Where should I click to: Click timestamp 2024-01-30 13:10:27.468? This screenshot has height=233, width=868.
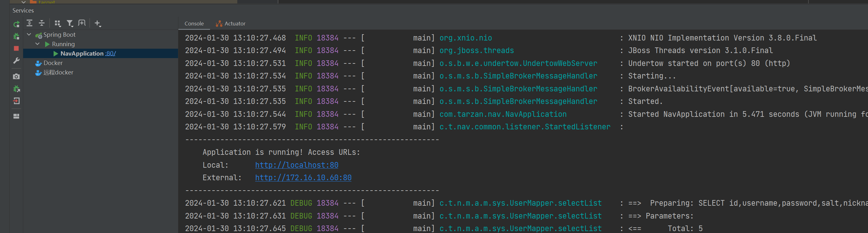(x=235, y=38)
